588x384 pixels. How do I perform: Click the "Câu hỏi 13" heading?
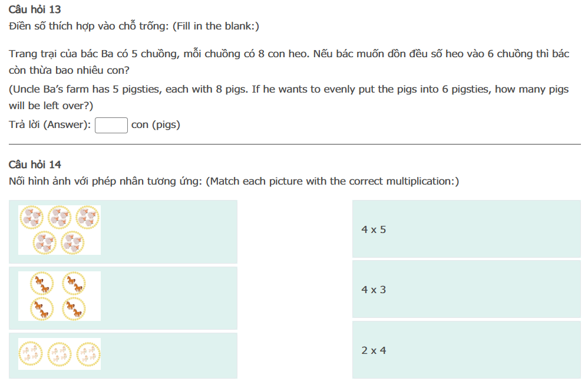coord(35,9)
